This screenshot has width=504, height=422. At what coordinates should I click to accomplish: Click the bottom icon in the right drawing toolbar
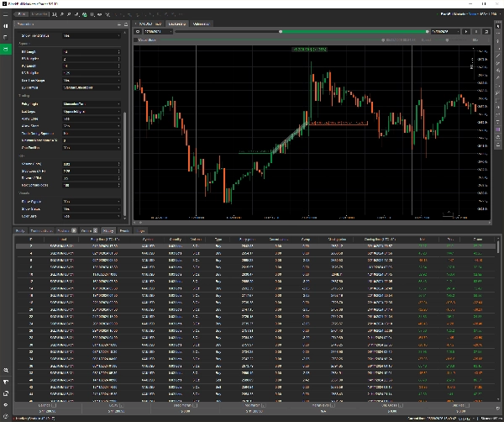point(498,145)
